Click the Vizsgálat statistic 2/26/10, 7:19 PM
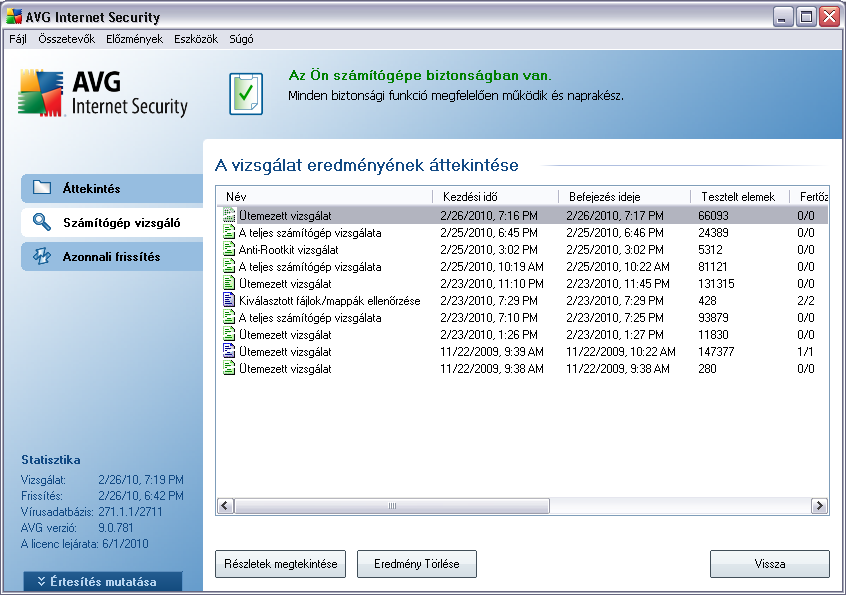The width and height of the screenshot is (846, 595). 141,480
